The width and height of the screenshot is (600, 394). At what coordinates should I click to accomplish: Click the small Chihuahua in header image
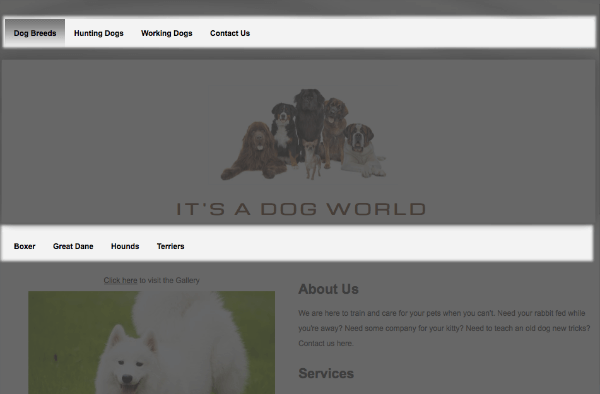pos(313,159)
